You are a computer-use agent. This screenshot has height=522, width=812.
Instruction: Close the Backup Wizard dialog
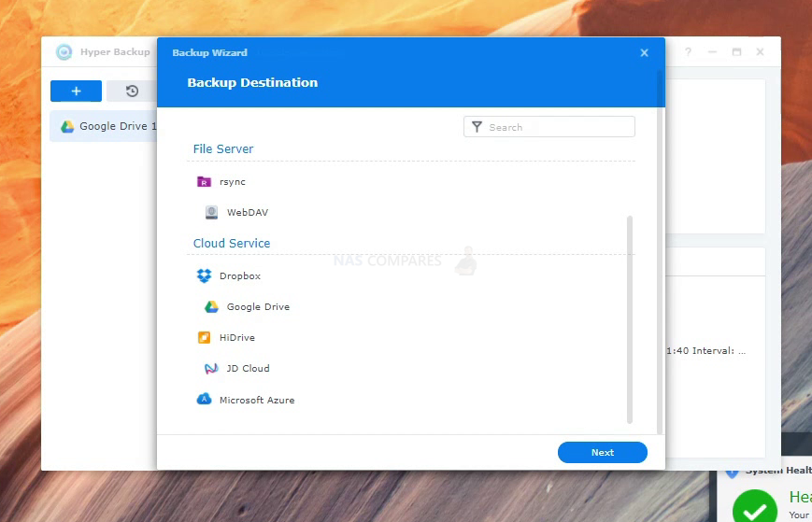tap(644, 53)
